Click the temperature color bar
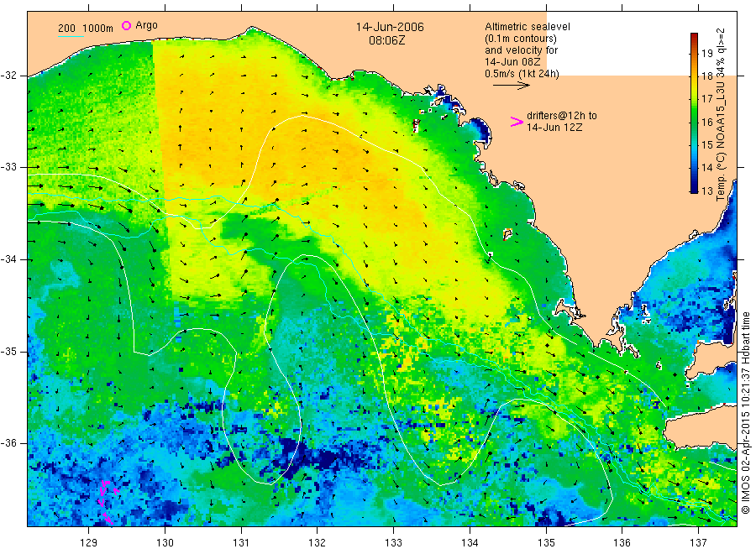Screen dimensions: 756x554 click(x=694, y=113)
